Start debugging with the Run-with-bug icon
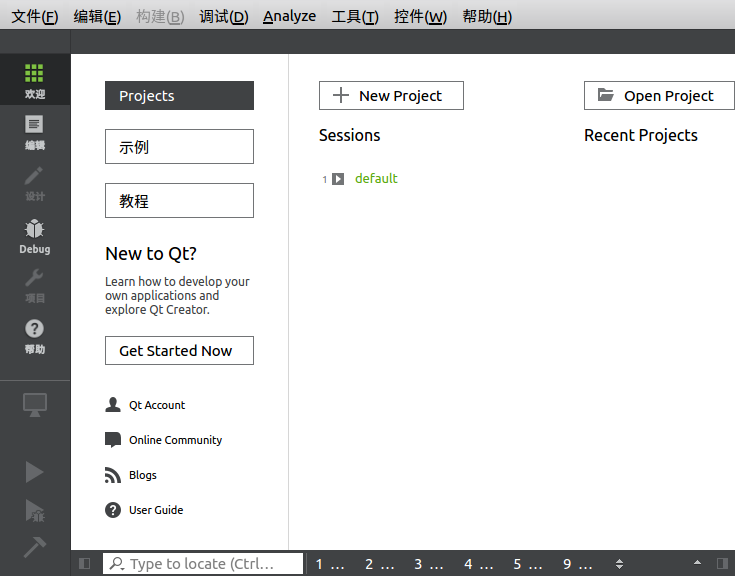This screenshot has width=735, height=576. tap(35, 511)
